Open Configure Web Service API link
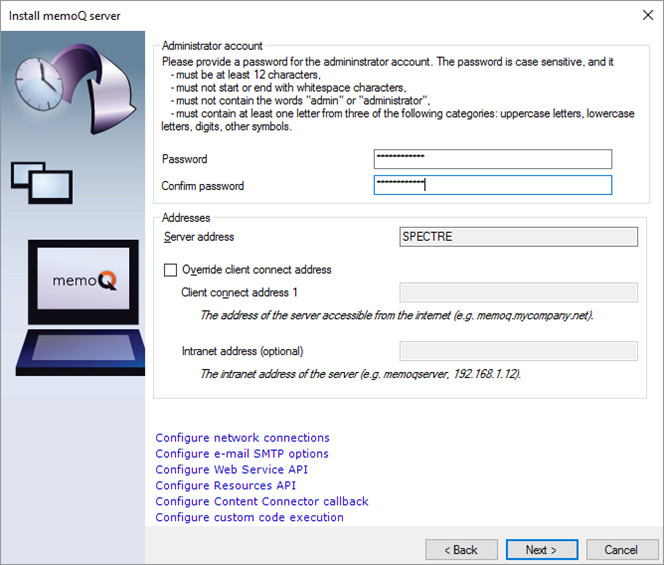 coord(231,469)
